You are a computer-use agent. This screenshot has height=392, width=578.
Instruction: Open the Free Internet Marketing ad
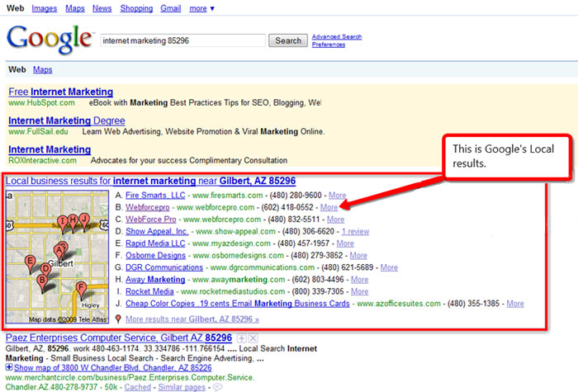point(61,92)
